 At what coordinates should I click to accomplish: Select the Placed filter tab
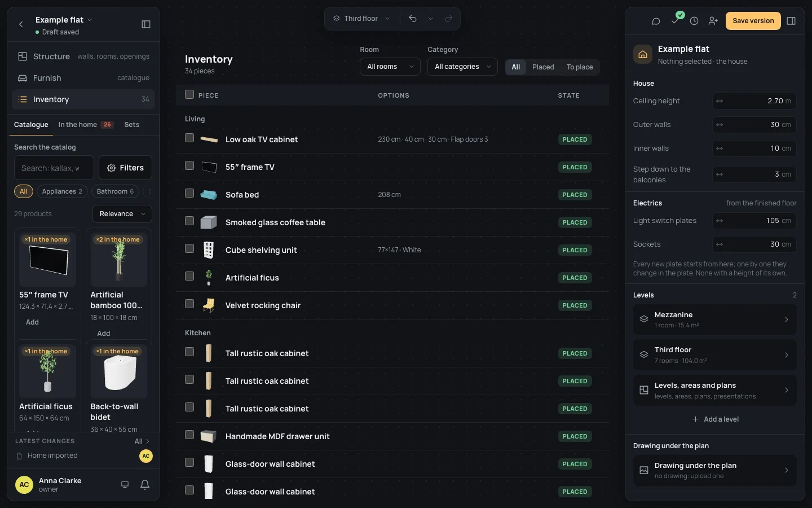(543, 67)
